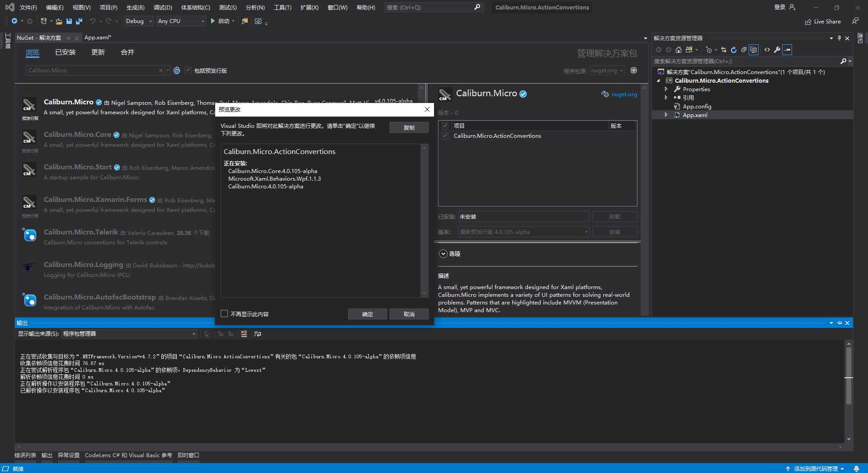Navigate backward with the blue back arrow
Image resolution: width=868 pixels, height=473 pixels.
pos(14,21)
